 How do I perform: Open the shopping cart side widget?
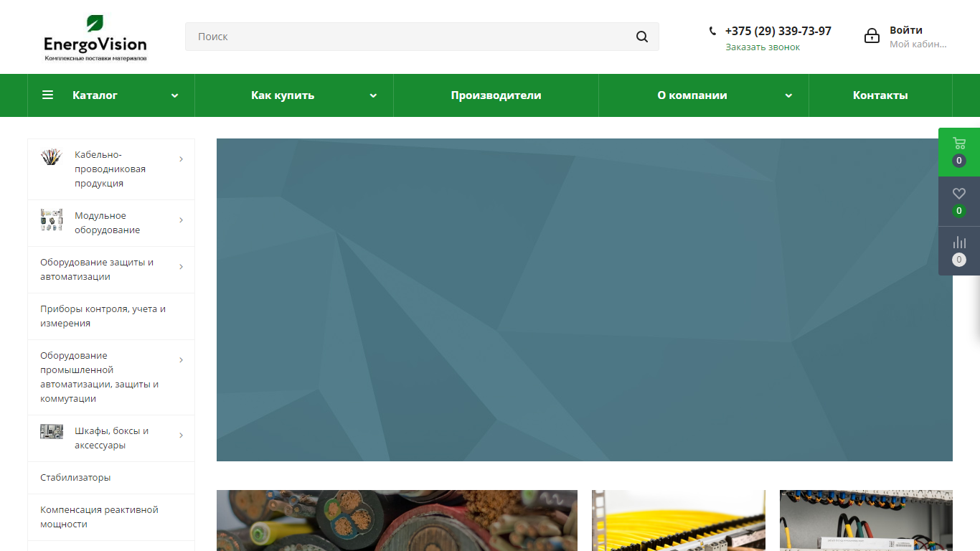[959, 151]
